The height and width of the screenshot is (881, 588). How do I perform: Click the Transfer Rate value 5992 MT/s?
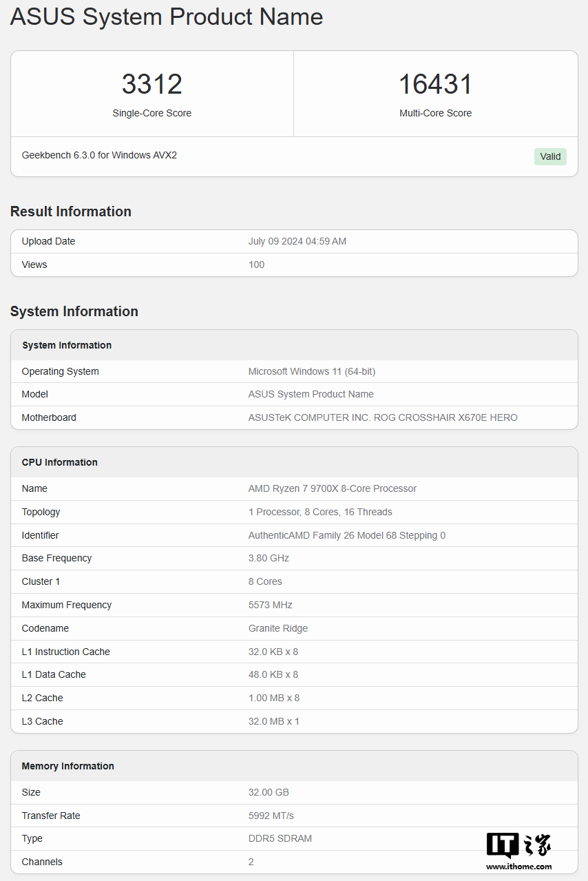(x=271, y=816)
